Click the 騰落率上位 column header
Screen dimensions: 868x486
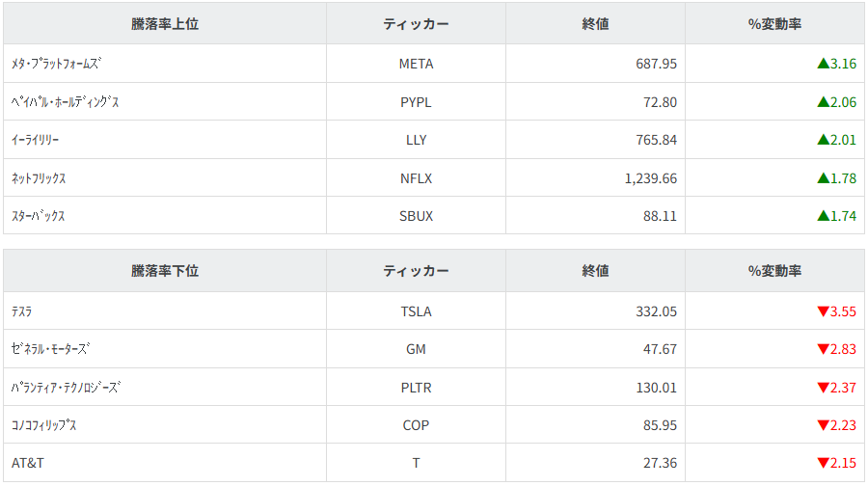pyautogui.click(x=165, y=24)
